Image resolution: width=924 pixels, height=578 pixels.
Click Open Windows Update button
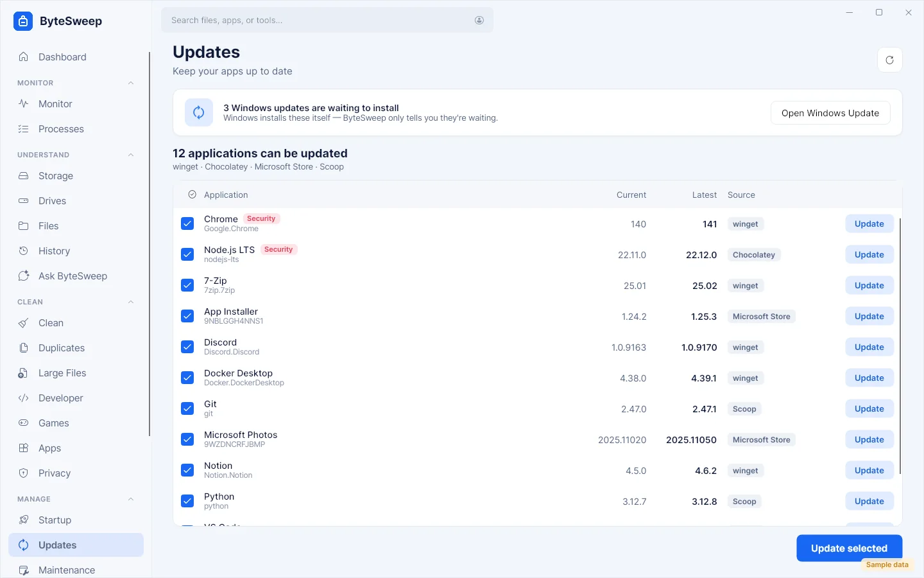(x=830, y=113)
